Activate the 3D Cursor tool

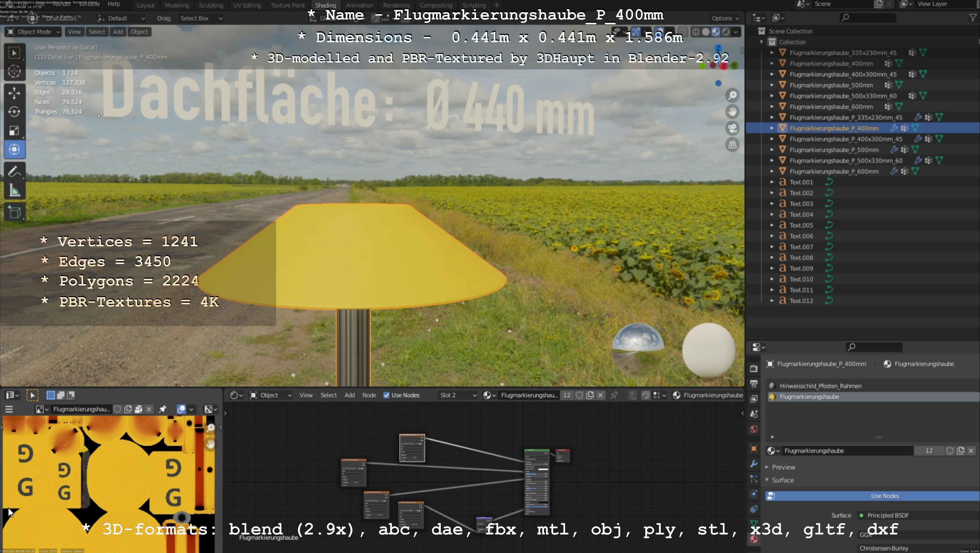click(14, 71)
